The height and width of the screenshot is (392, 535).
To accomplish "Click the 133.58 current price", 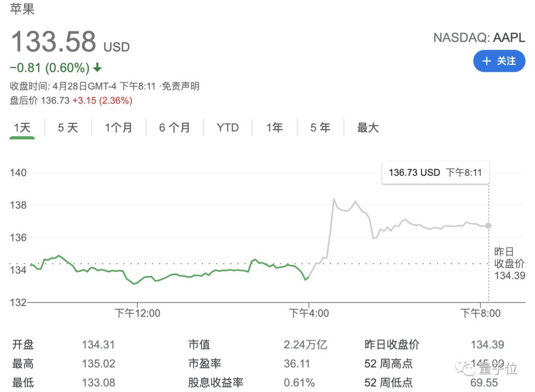I will pyautogui.click(x=53, y=42).
